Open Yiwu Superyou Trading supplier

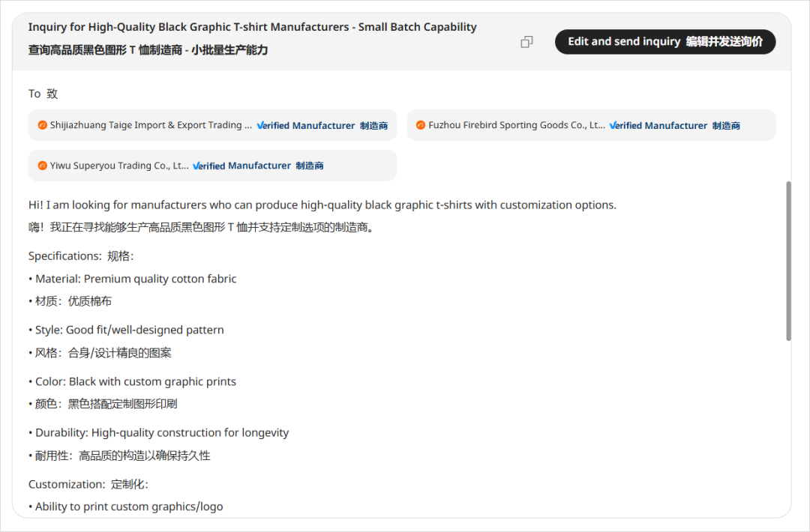[119, 166]
